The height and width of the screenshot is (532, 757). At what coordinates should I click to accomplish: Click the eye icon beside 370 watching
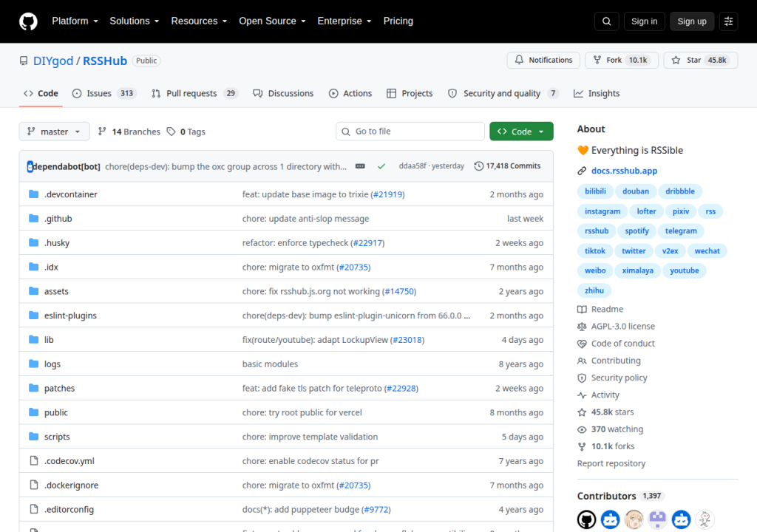coord(582,429)
